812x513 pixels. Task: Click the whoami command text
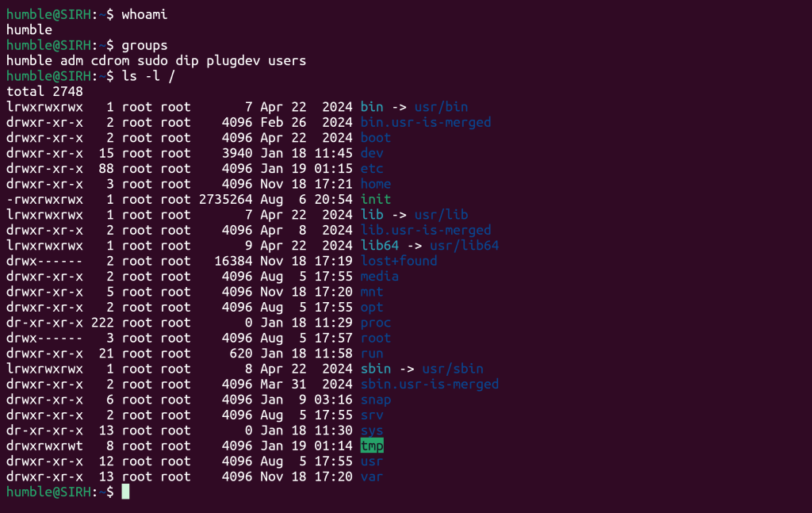tap(144, 14)
